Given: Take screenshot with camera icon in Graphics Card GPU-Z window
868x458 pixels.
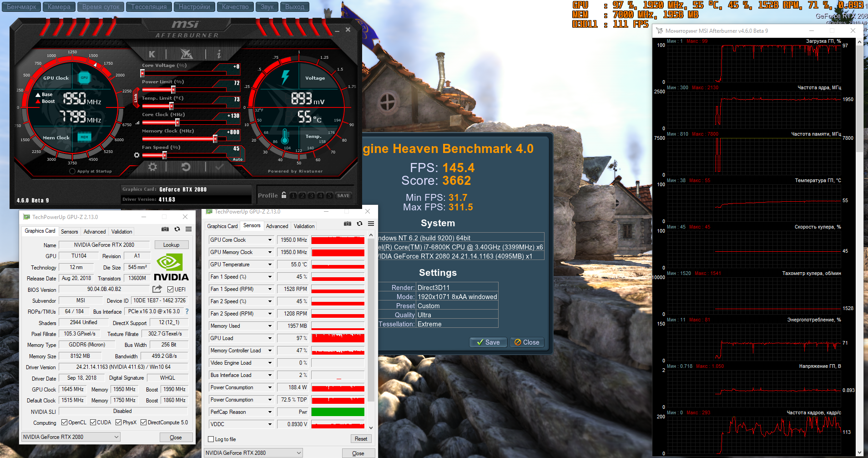Looking at the screenshot, I should [165, 229].
